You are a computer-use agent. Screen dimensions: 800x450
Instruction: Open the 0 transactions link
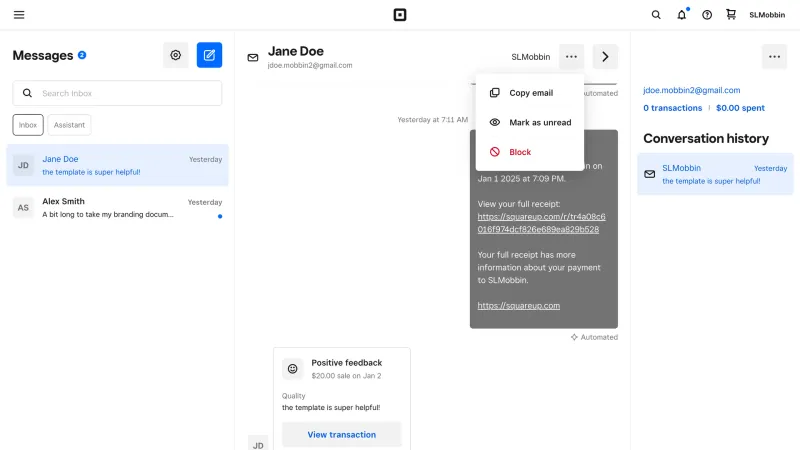pos(672,108)
